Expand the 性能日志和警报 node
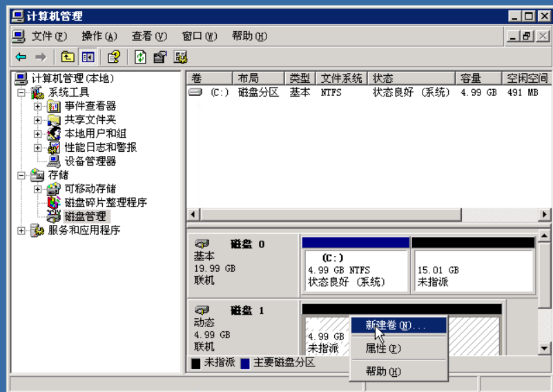 (38, 148)
